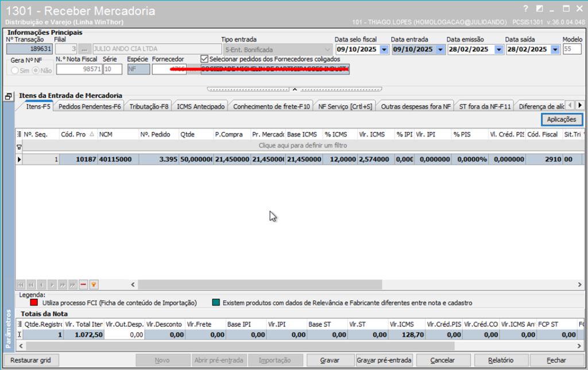Collapse the Informações Principais panel with center chevron
Screen dimensions: 588x370
point(294,89)
